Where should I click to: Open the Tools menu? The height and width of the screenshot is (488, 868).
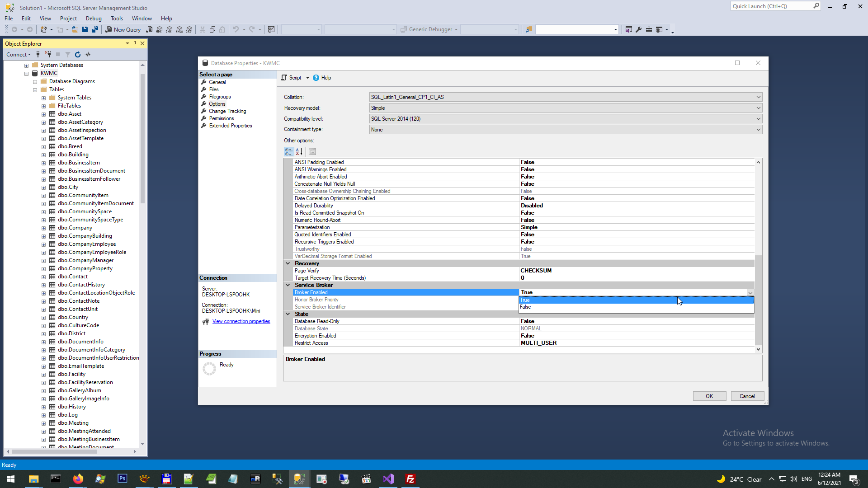point(117,19)
